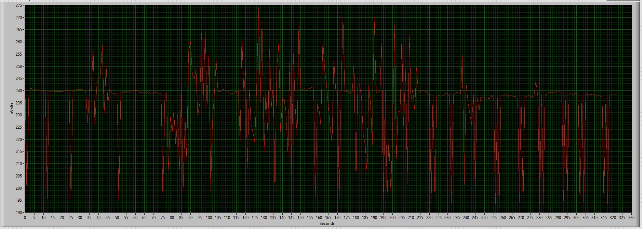Click the Secondi X-axis label
Viewport: 644px width, 230px height.
point(326,224)
